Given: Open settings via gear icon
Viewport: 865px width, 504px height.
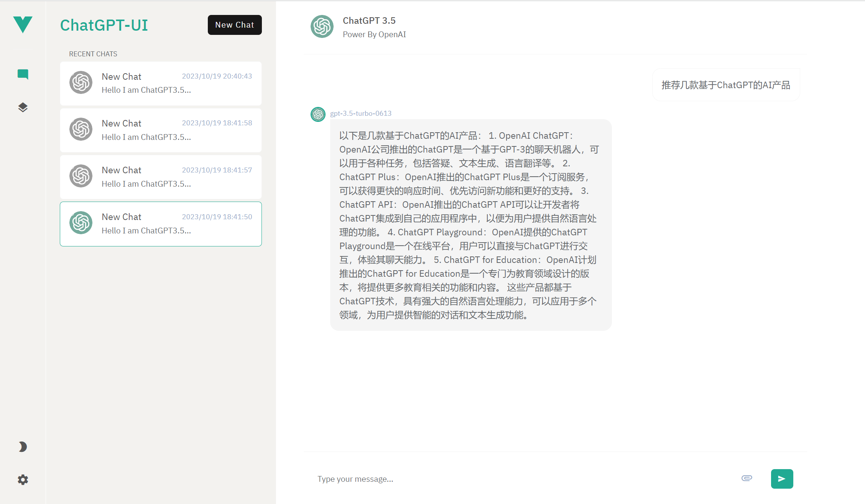Looking at the screenshot, I should pos(23,479).
